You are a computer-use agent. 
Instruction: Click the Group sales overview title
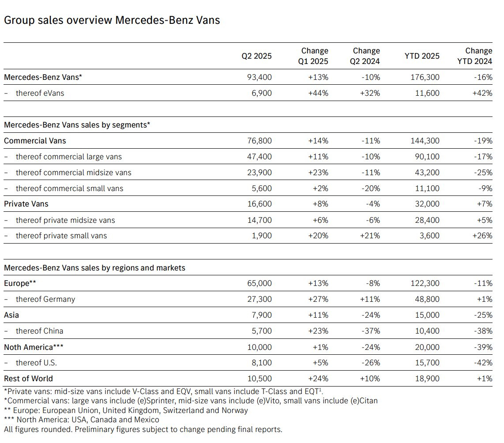click(112, 20)
